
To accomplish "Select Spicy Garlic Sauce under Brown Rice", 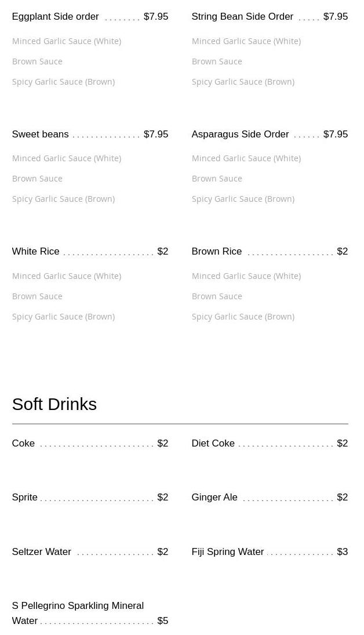I will click(x=243, y=317).
